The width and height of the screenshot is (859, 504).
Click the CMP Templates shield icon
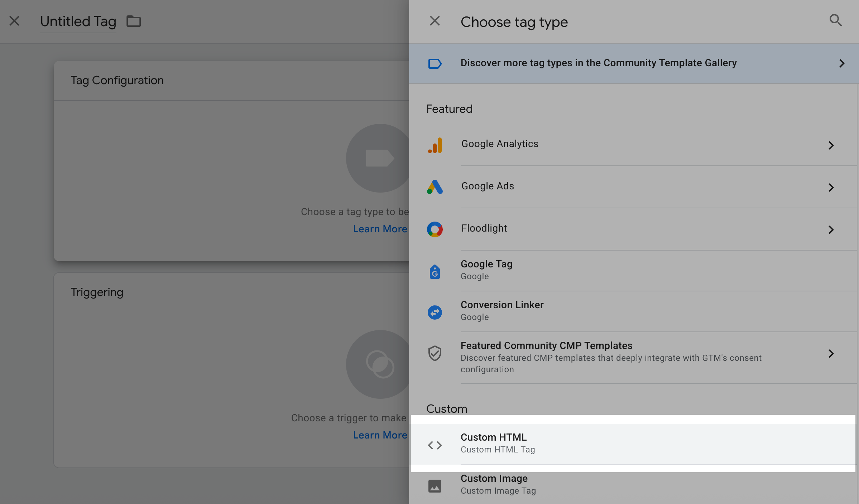click(435, 353)
